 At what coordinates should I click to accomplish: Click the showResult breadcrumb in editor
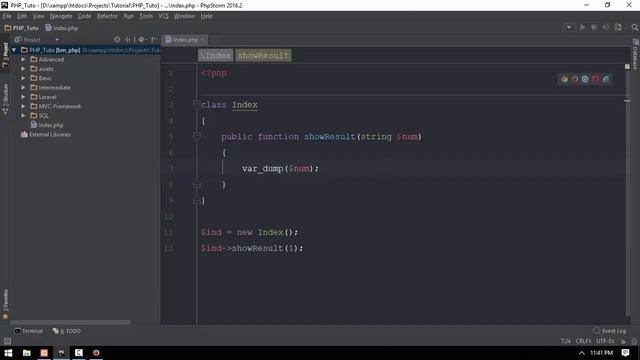[263, 56]
